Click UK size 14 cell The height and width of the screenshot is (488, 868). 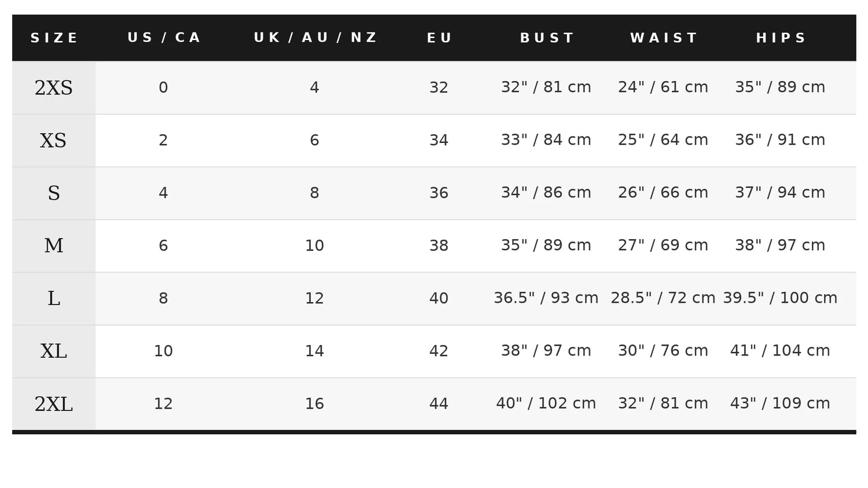(314, 351)
